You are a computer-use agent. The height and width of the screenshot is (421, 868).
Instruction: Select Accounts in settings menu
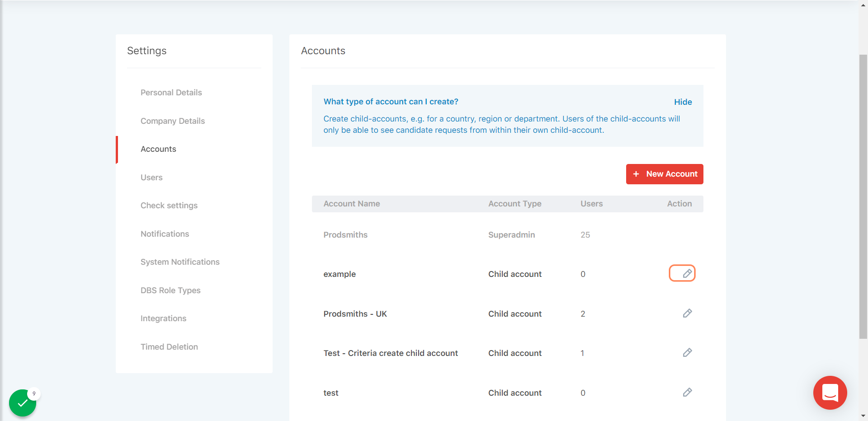158,149
